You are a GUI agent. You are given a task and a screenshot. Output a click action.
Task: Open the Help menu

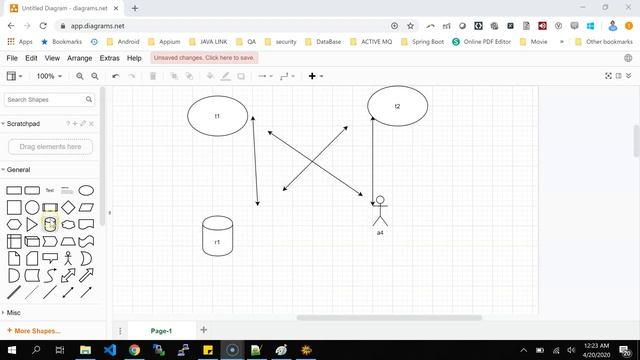pyautogui.click(x=134, y=58)
